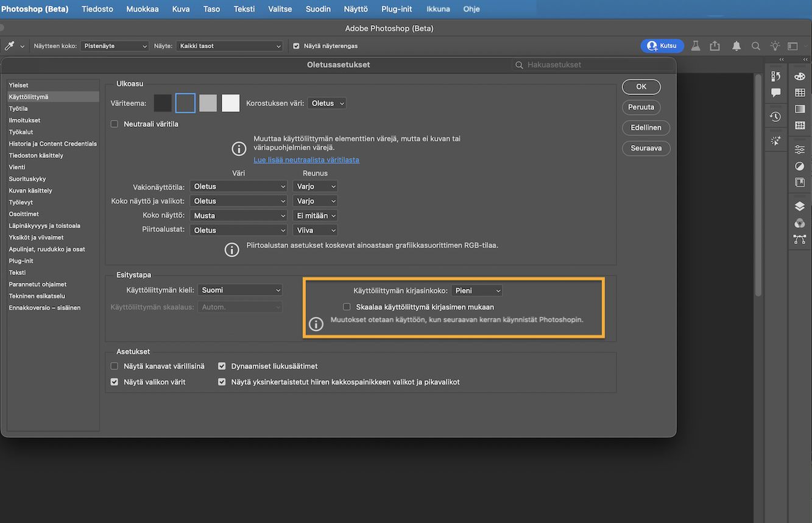812x523 pixels.
Task: Open the Layers panel icon
Action: click(x=800, y=206)
